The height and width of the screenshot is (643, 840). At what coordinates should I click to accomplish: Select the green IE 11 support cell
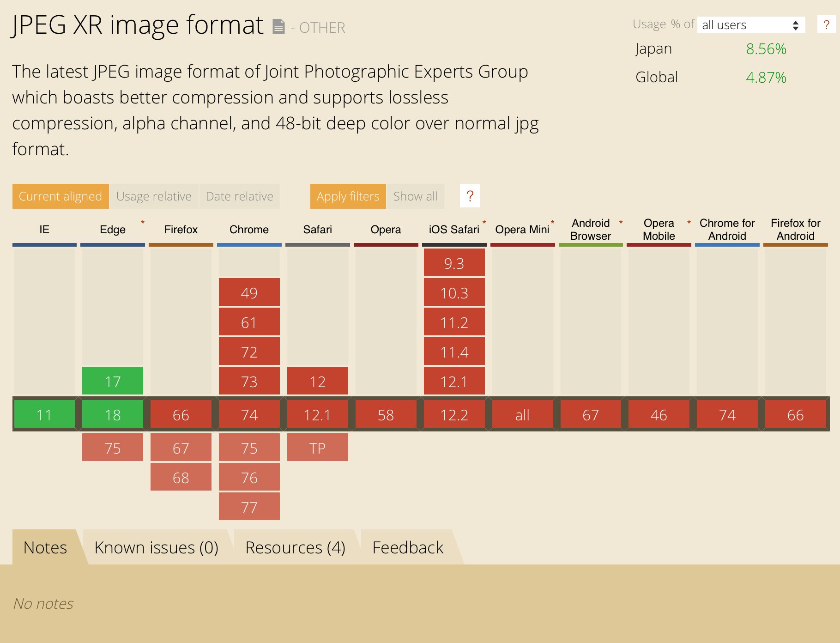click(44, 414)
